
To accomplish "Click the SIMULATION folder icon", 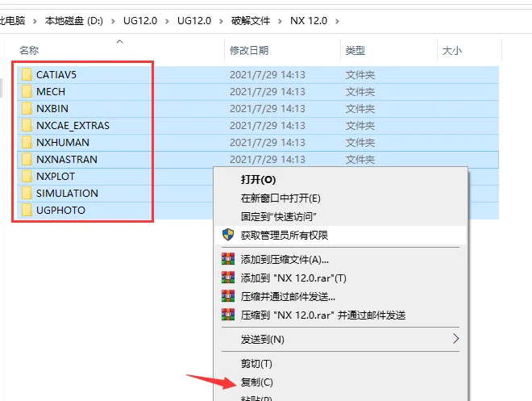I will (27, 193).
